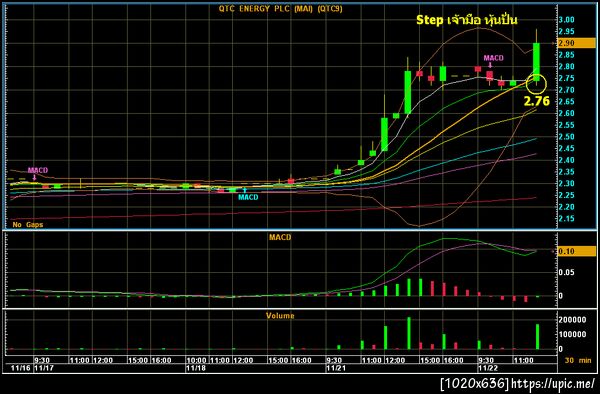The width and height of the screenshot is (600, 394).
Task: Click the 2.40 price axis label
Action: 566,160
